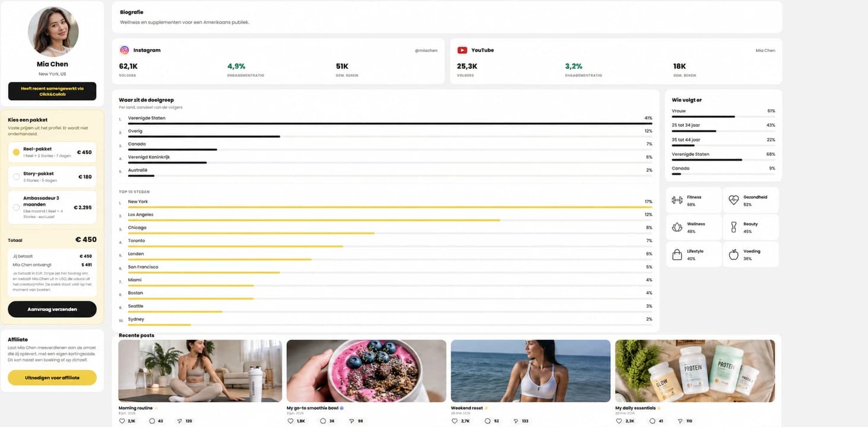Click the 'Wie volgt er' heading
Image resolution: width=868 pixels, height=427 pixels.
click(x=687, y=100)
